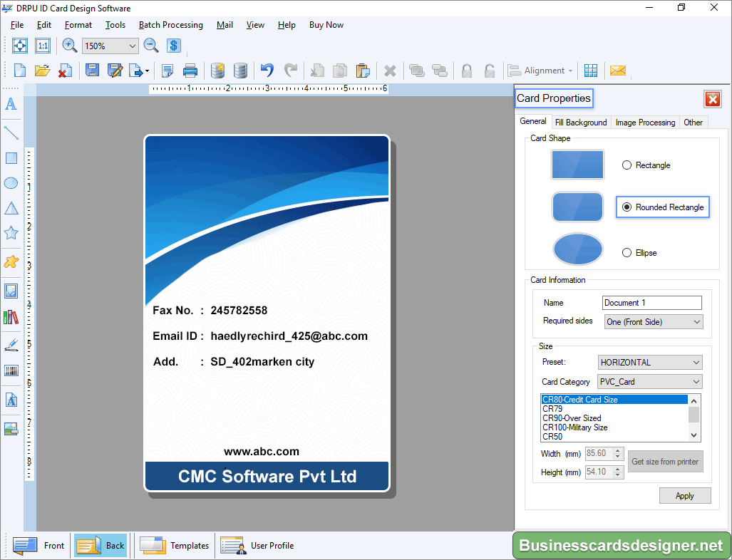Click the CMC Software Pvt Ltd text
Image resolution: width=732 pixels, height=560 pixels.
(267, 477)
